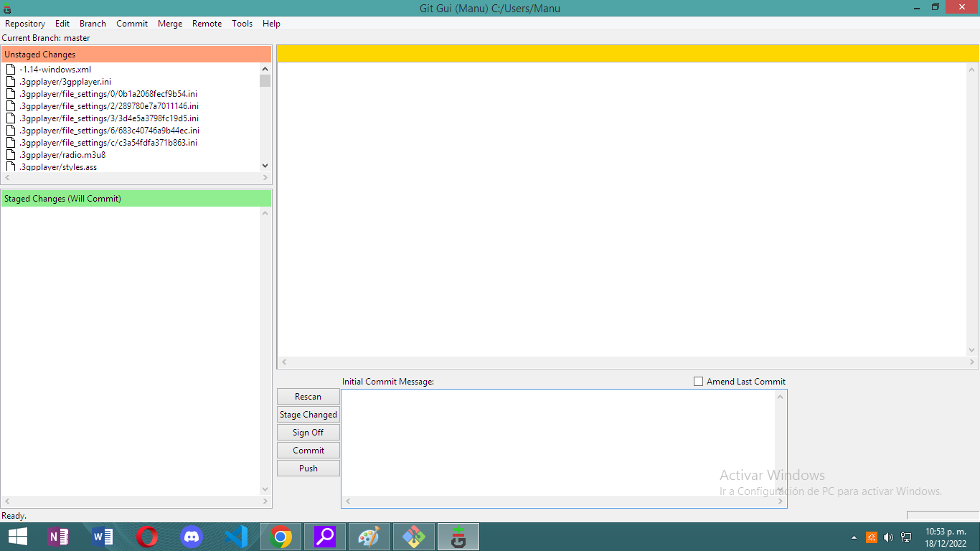This screenshot has width=980, height=551.
Task: Click icon beside 289780e7a7011146.ini entry
Action: 11,106
